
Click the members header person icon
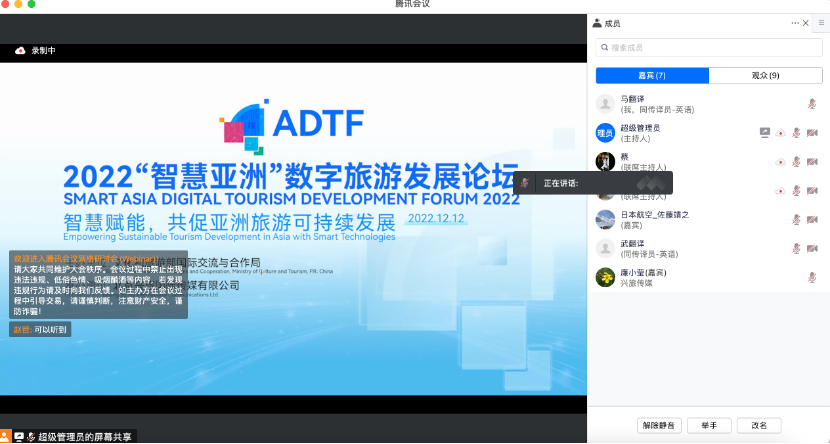coord(597,23)
